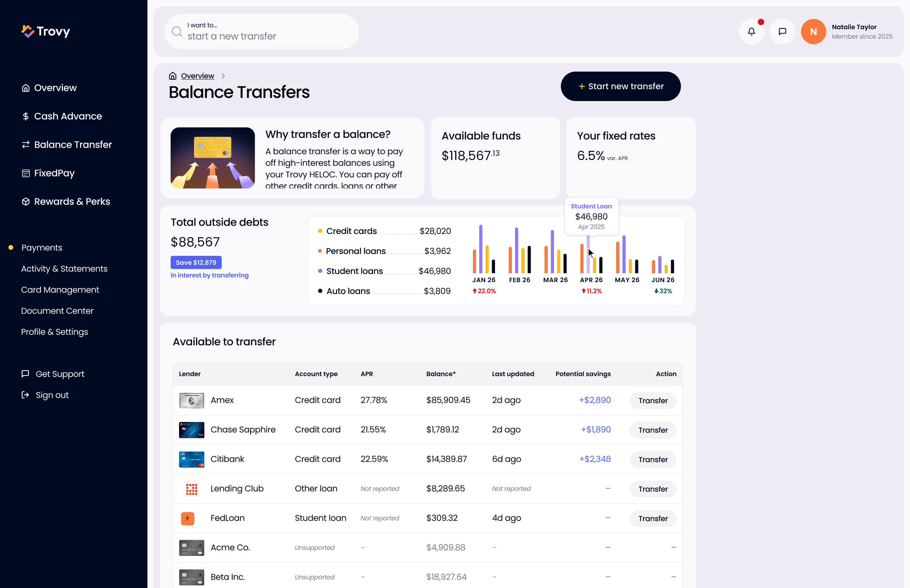This screenshot has height=588, width=910.
Task: Go to FixedPay in the sidebar
Action: click(x=48, y=173)
